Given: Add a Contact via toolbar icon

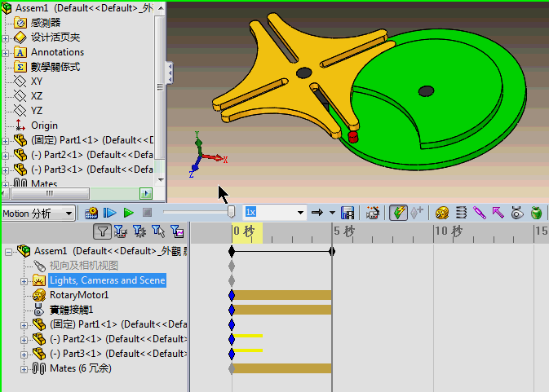Looking at the screenshot, I should (x=517, y=213).
